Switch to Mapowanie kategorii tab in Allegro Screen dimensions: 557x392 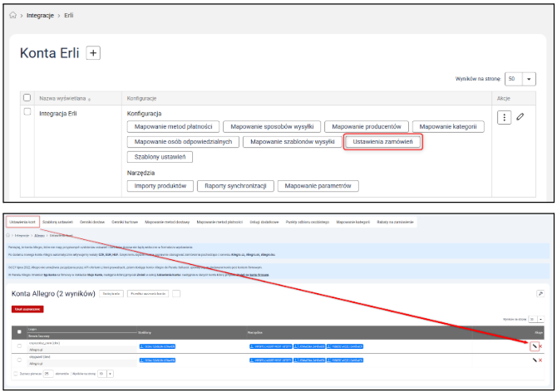click(x=352, y=222)
